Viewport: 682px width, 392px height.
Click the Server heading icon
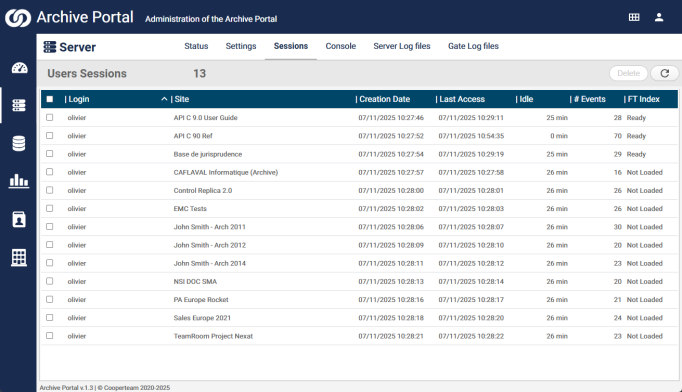pos(50,47)
